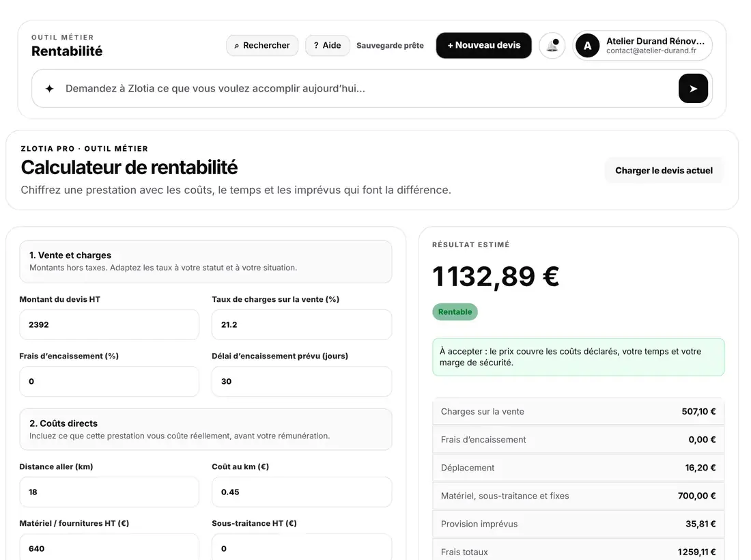Click the send arrow icon in Zlotia prompt
751x560 pixels.
point(693,89)
